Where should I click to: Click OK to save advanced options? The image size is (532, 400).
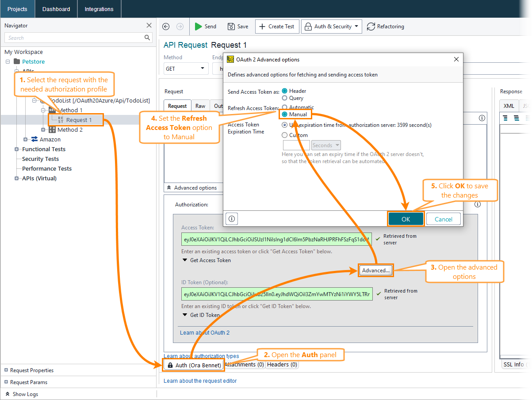tap(406, 219)
